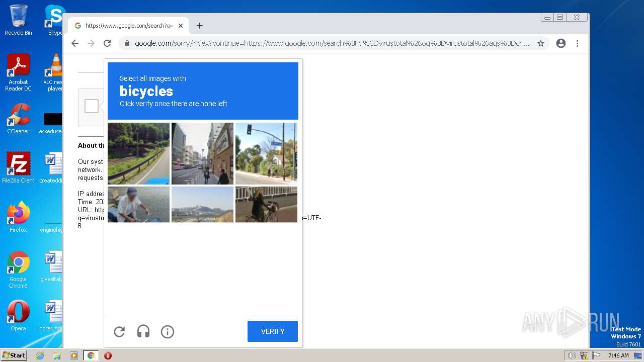Open Internet Explorer from taskbar
The image size is (644, 362).
pos(40,355)
